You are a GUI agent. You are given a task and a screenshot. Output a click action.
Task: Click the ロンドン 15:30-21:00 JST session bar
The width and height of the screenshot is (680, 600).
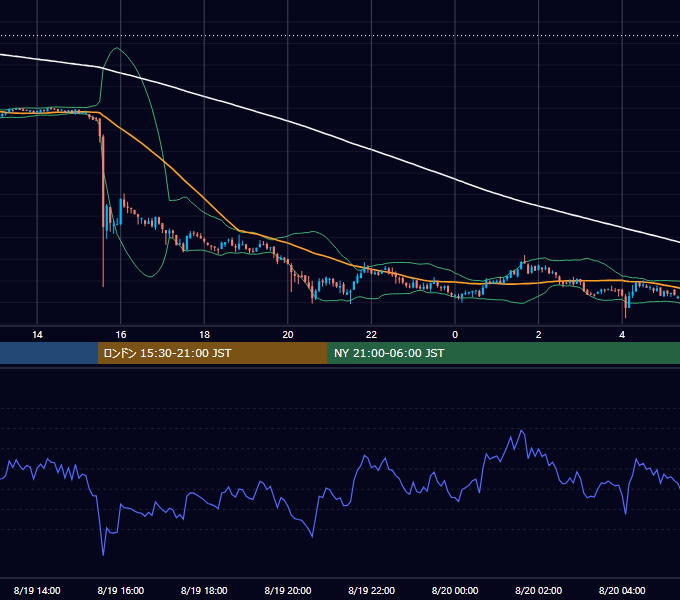[212, 353]
